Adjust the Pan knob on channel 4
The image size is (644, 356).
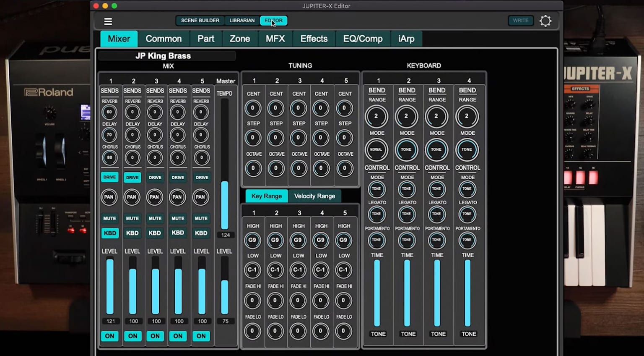tap(178, 197)
